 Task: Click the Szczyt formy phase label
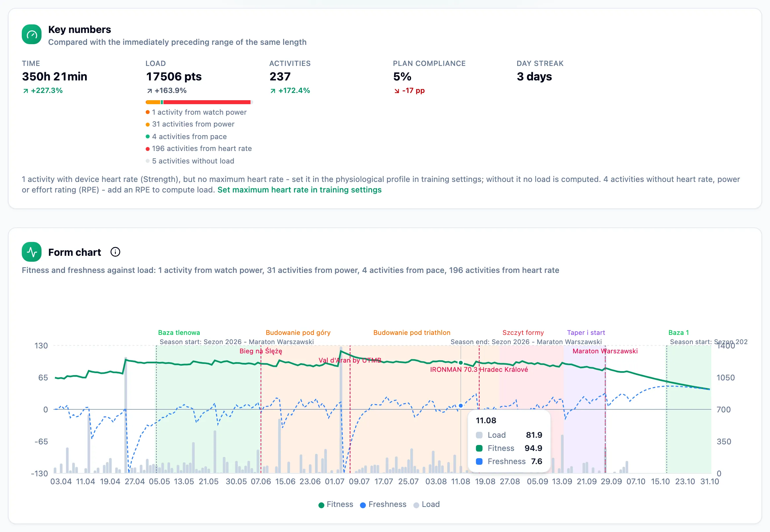523,333
